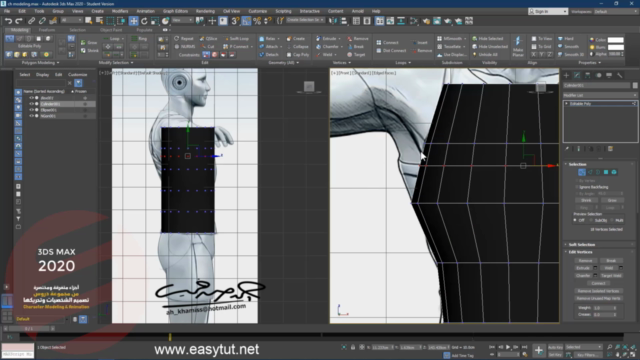640x360 pixels.
Task: Click the Cut tool in ribbon
Action: pyautogui.click(x=208, y=47)
